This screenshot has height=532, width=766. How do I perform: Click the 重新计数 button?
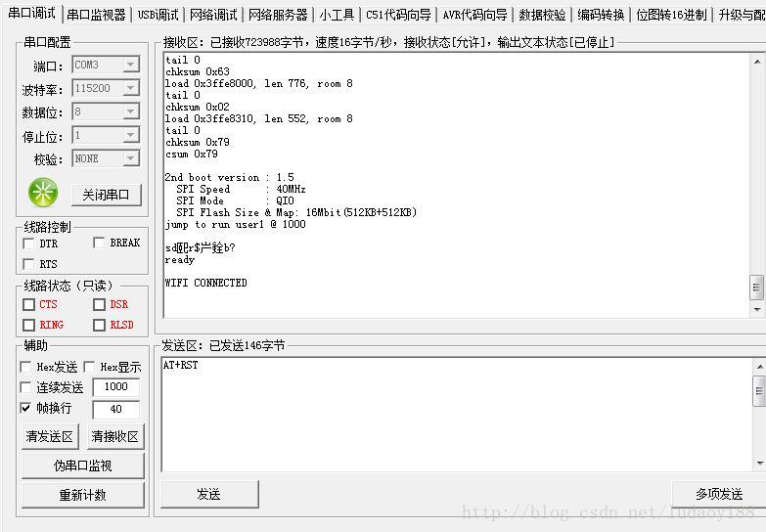pyautogui.click(x=83, y=496)
